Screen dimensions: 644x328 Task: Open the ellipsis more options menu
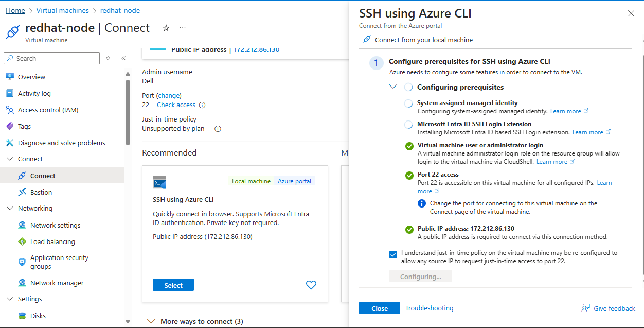(x=183, y=28)
